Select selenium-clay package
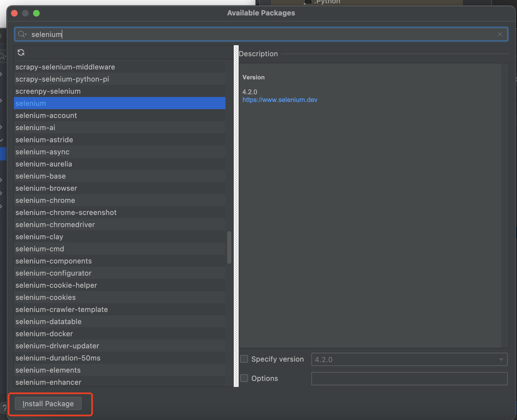The image size is (517, 420). (120, 236)
